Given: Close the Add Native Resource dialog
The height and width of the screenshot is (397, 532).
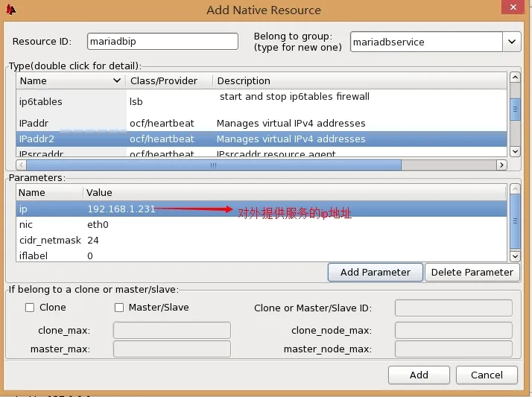Looking at the screenshot, I should pyautogui.click(x=513, y=7).
